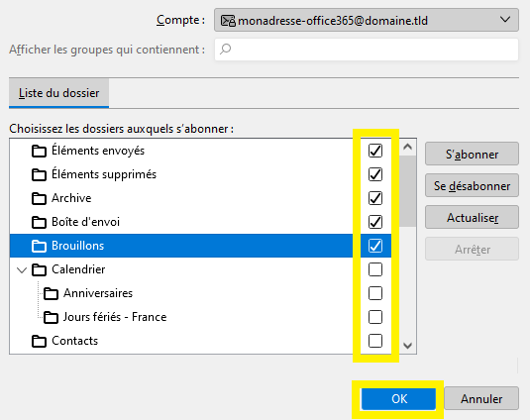Click the search magnifier icon
This screenshot has height=420, width=530.
coord(226,50)
